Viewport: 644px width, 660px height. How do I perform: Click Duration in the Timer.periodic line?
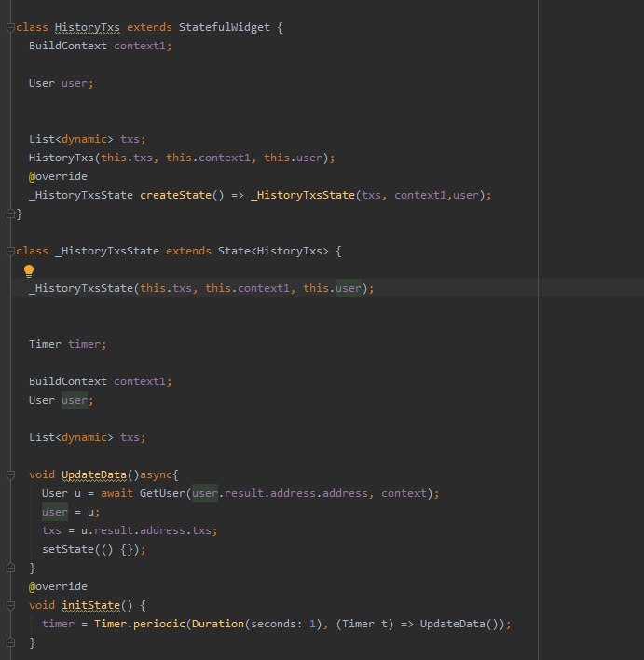[217, 624]
